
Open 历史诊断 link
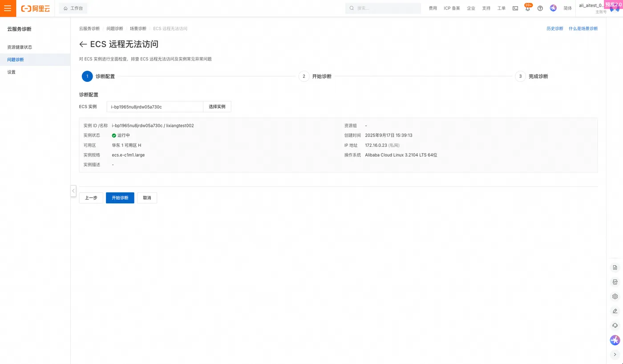pyautogui.click(x=555, y=28)
